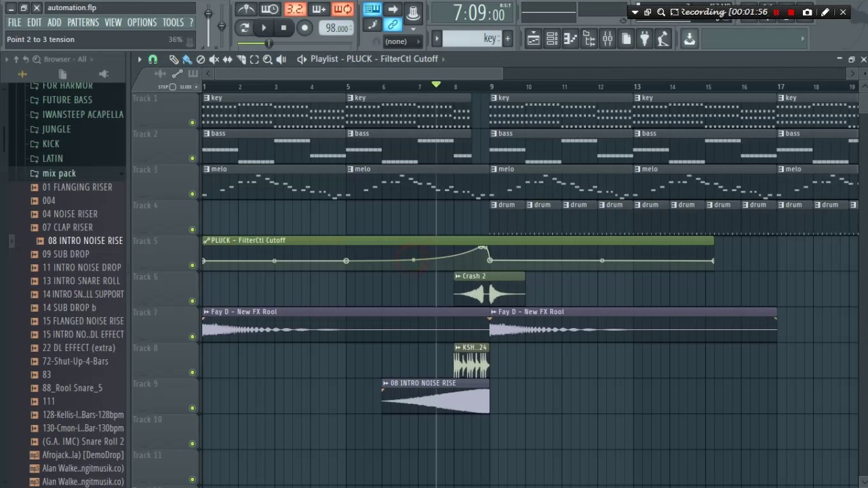Open the OPTIONS menu

[142, 22]
